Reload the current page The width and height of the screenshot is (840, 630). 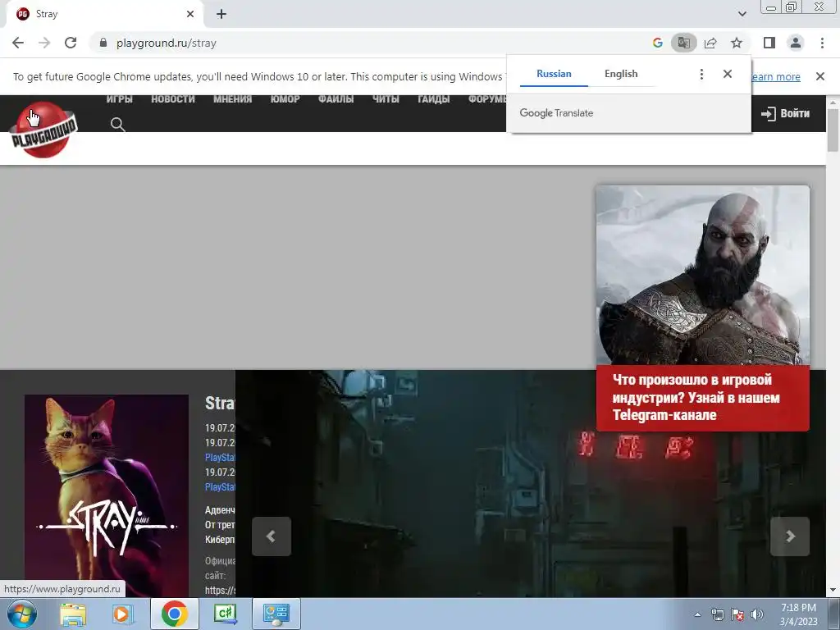(71, 43)
